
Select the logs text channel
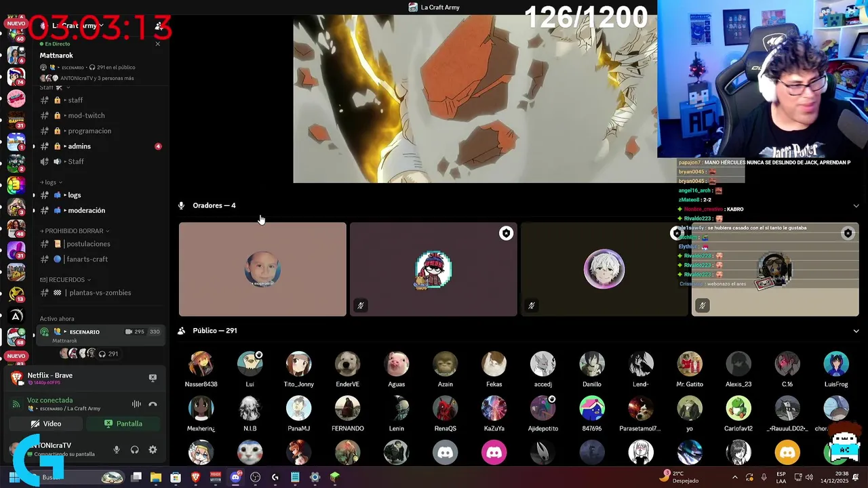pyautogui.click(x=100, y=195)
